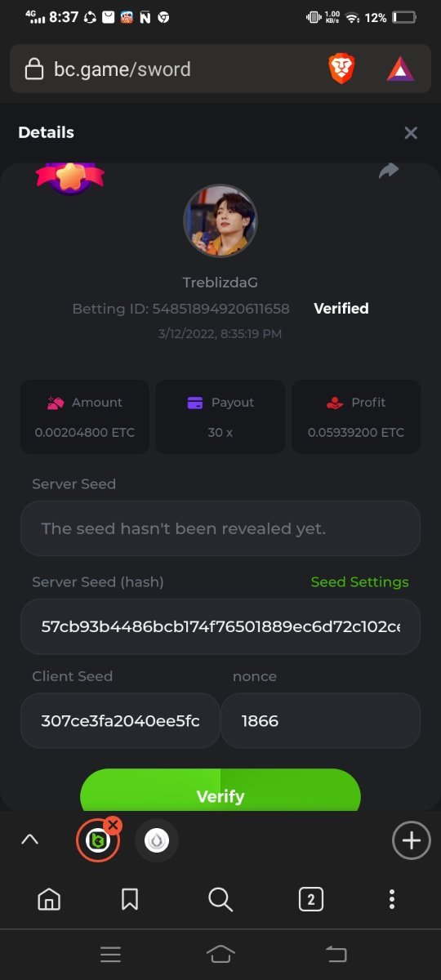Tap the Brave Shields lion icon
Screen dimensions: 441x980
coord(341,69)
